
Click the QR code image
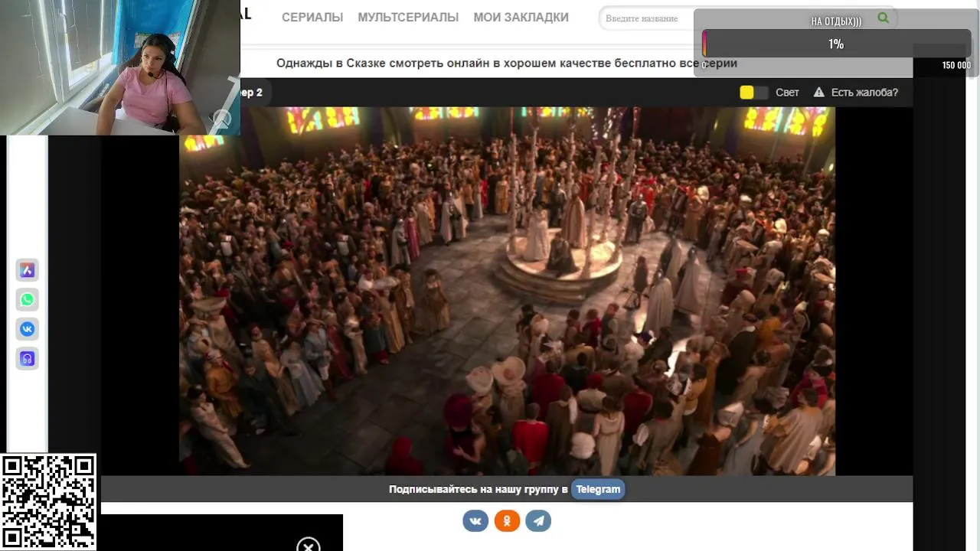pos(48,502)
